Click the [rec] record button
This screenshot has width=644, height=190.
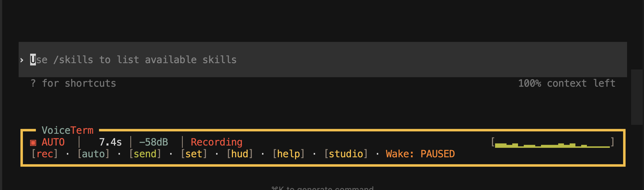coord(44,154)
